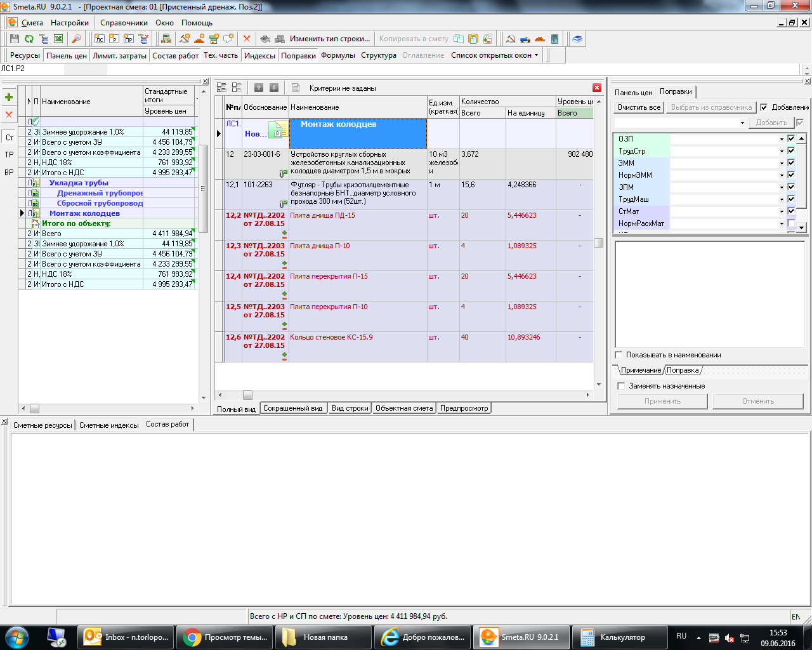The height and width of the screenshot is (650, 812).
Task: Click the uncheck-all list icon
Action: pos(237,88)
